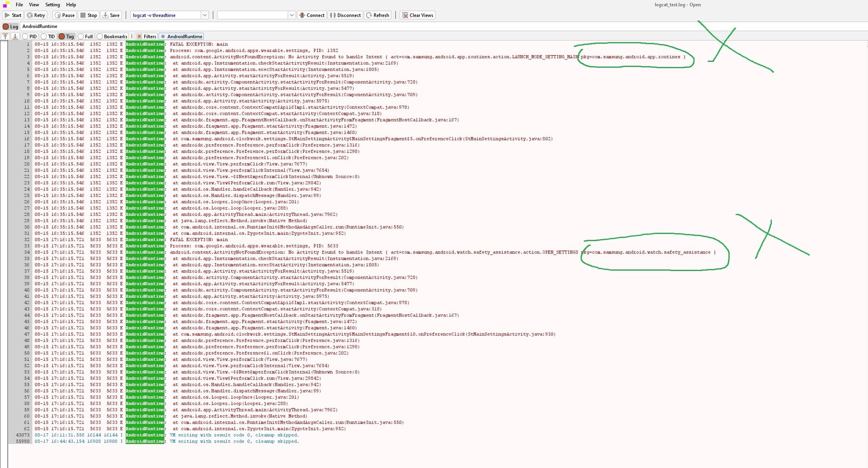Viewport: 868px width, 468px height.
Task: Refresh the device list
Action: pyautogui.click(x=377, y=15)
